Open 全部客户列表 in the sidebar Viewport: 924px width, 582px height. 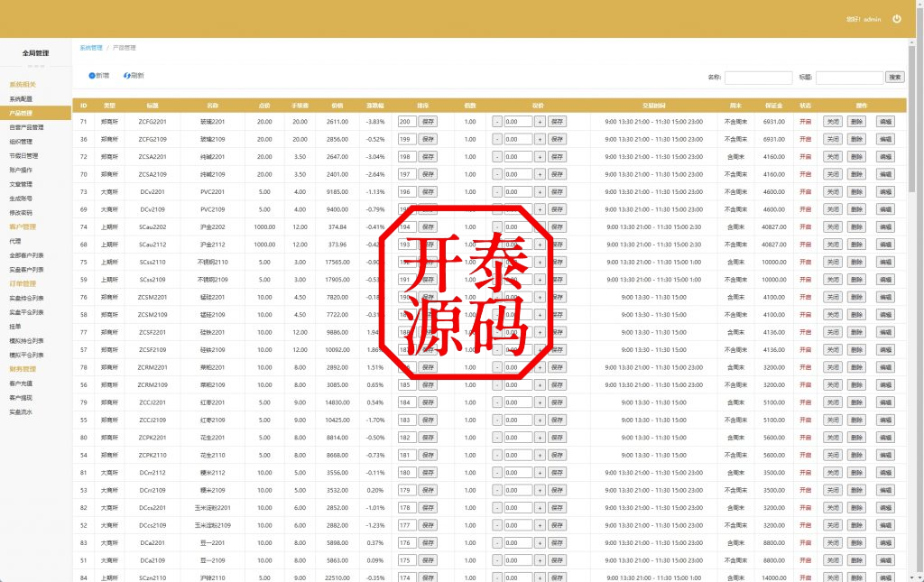[x=26, y=255]
